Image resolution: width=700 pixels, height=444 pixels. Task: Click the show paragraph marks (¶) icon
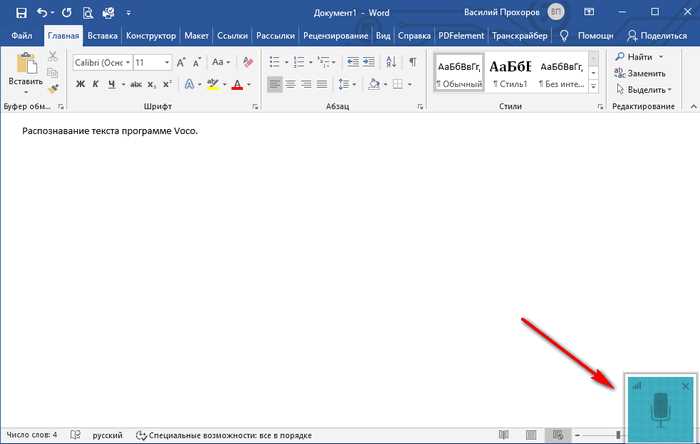[412, 62]
